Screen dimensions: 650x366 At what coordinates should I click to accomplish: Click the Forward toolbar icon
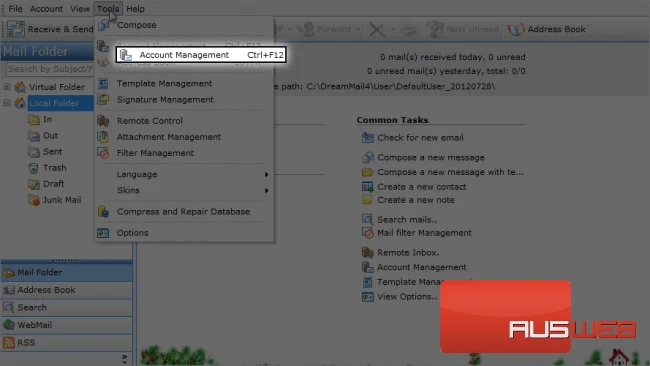pos(306,29)
